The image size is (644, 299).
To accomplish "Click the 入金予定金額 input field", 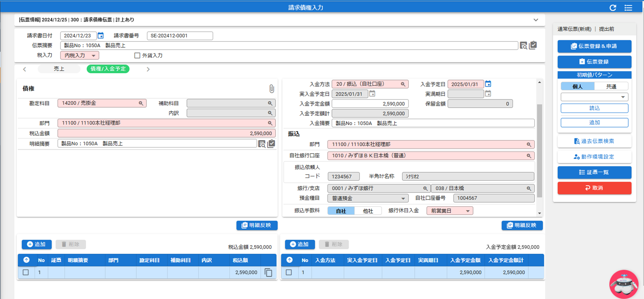I will coord(370,104).
